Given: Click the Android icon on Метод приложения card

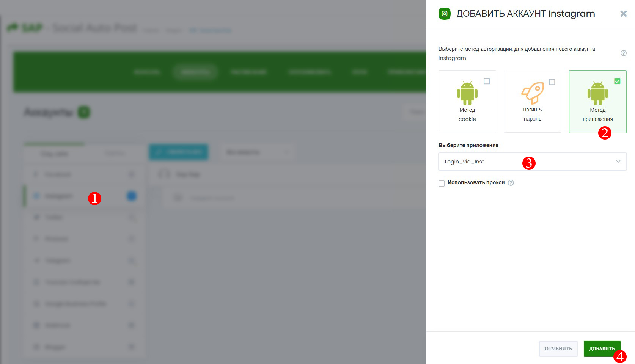Looking at the screenshot, I should (598, 93).
